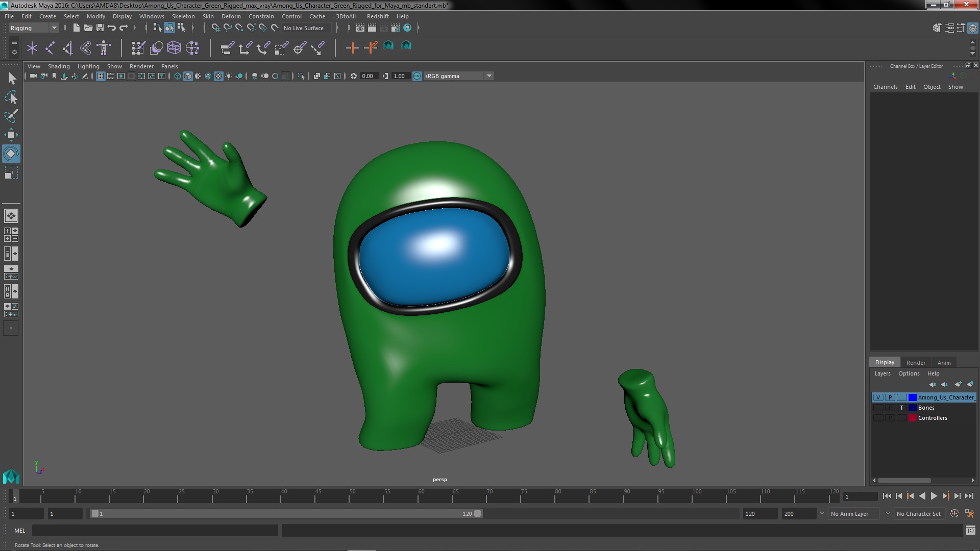Choose the arrow Select tool

click(12, 78)
